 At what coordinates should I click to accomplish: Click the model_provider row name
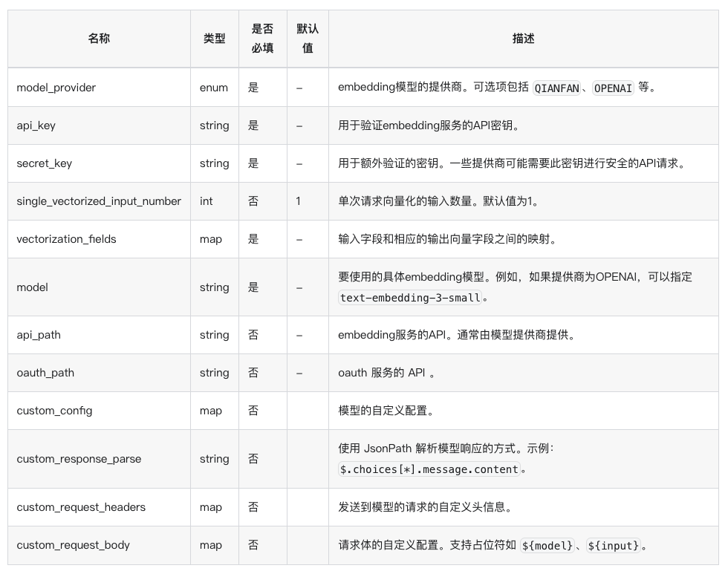[x=55, y=87]
